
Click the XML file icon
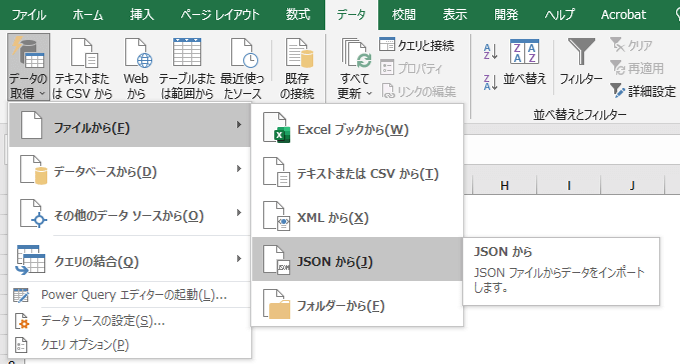(x=277, y=216)
